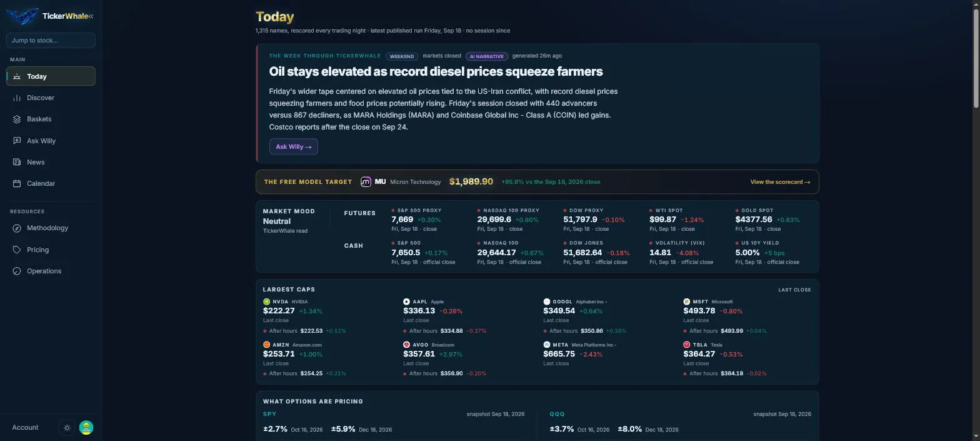Click the Market Mood Neutral reading
The image size is (980, 441).
[277, 221]
